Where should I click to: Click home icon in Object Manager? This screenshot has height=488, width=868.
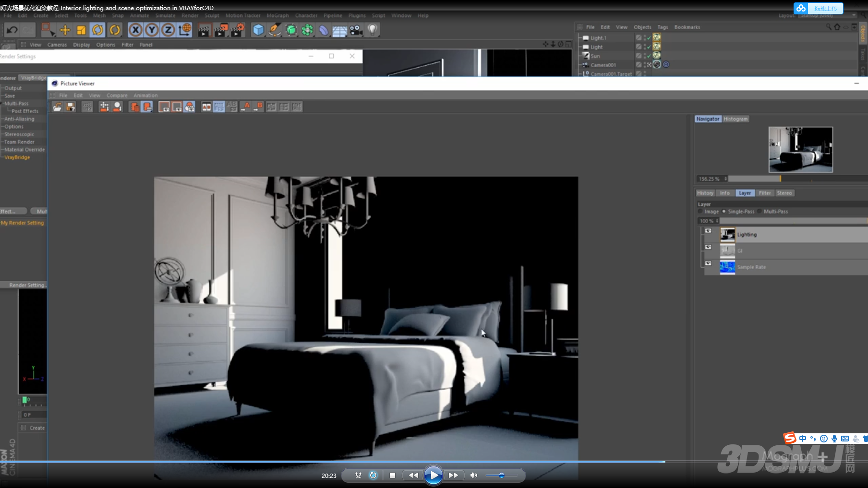[837, 27]
